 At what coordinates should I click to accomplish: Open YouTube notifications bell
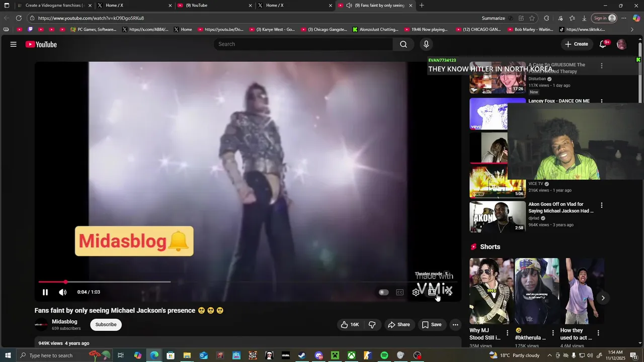pos(603,44)
